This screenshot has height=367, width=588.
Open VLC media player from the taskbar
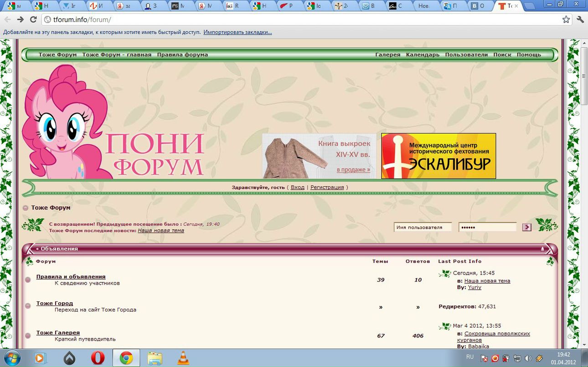[183, 358]
